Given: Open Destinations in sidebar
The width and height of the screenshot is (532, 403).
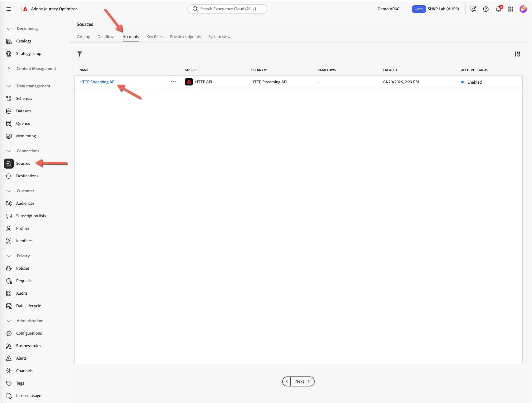Looking at the screenshot, I should click(27, 176).
